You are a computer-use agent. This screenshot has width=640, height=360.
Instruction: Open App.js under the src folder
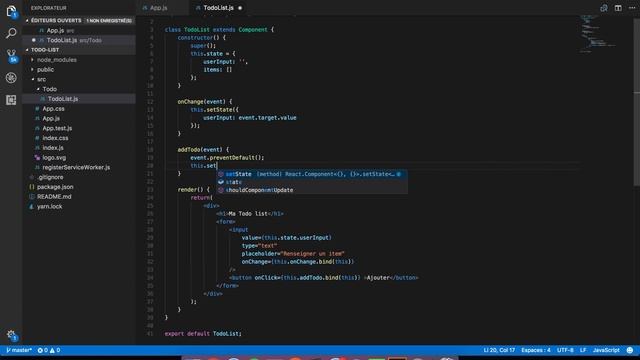point(79,118)
